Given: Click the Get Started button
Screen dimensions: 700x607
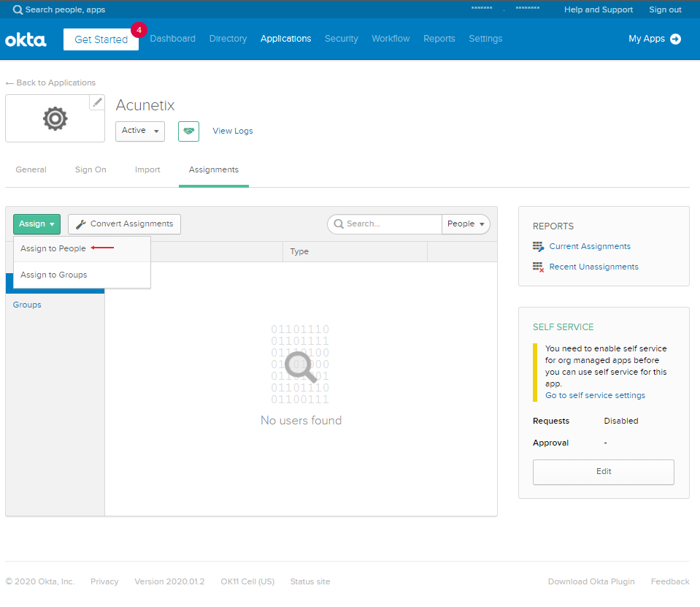Looking at the screenshot, I should click(101, 39).
